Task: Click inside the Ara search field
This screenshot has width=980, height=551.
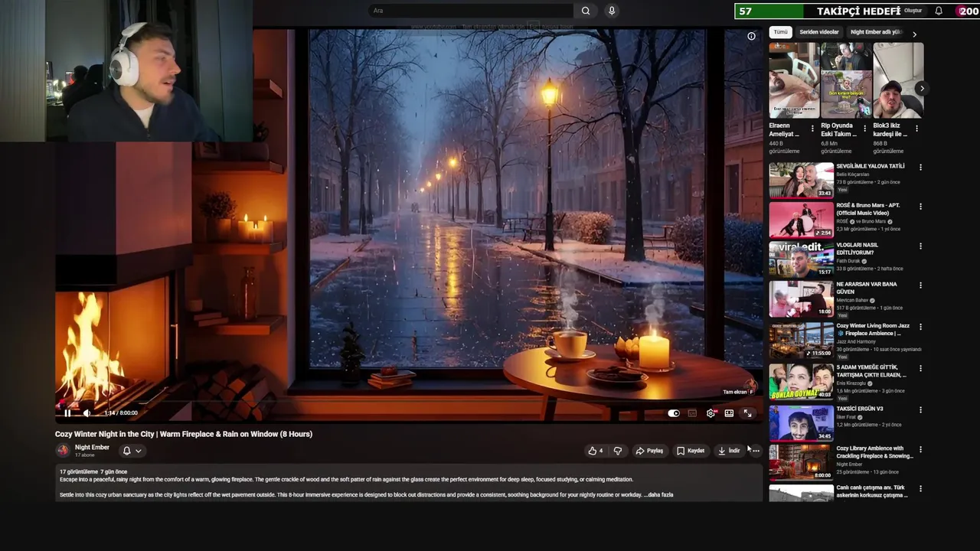Action: pos(471,11)
